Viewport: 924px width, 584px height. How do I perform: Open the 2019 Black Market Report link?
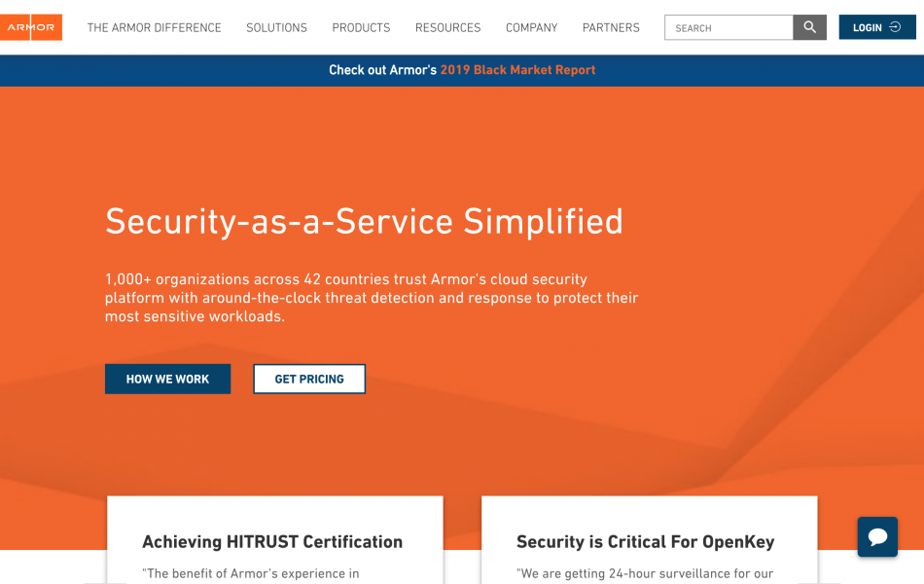[518, 70]
